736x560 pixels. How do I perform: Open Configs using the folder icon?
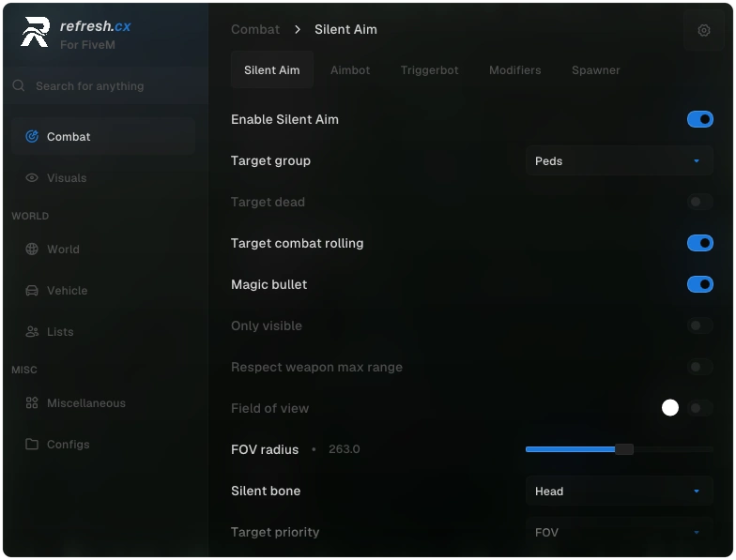point(32,445)
